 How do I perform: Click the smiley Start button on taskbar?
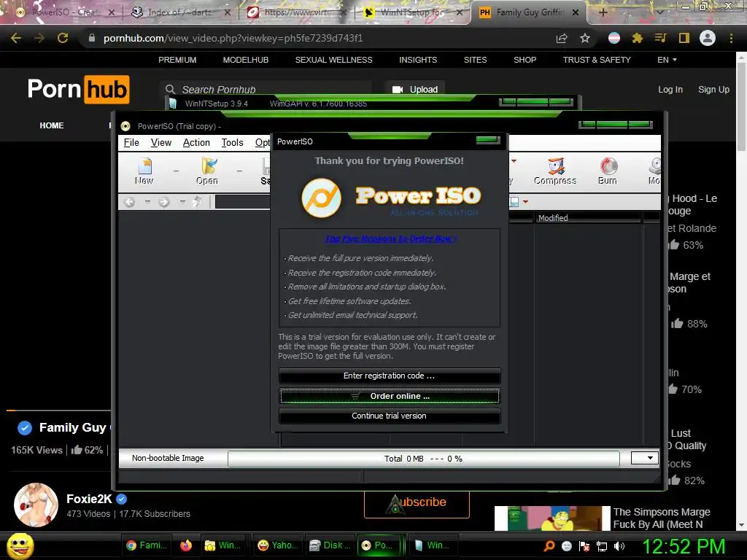[x=20, y=546]
